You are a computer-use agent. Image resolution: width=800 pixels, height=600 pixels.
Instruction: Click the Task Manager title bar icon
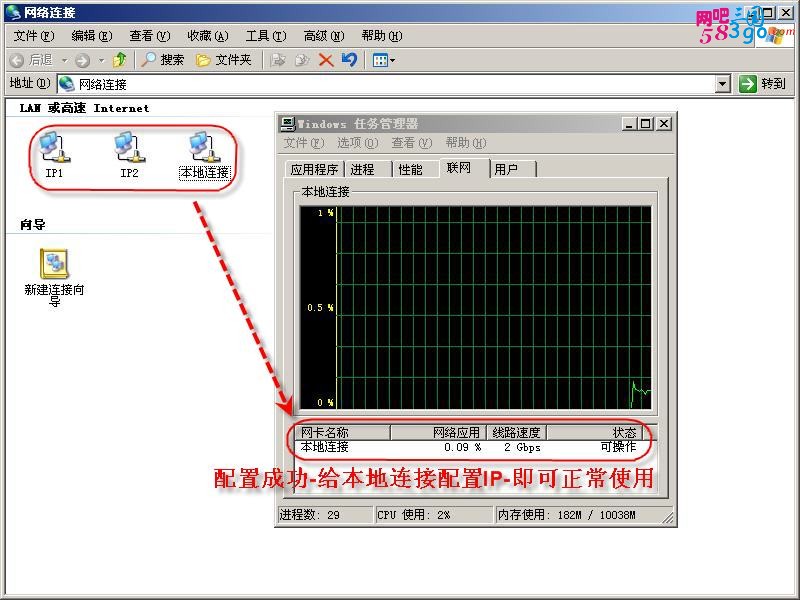[288, 123]
